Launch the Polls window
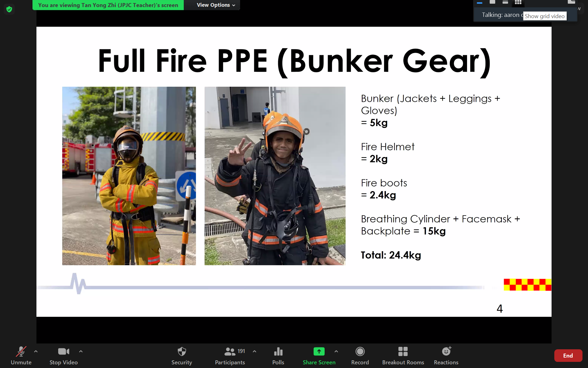Image resolution: width=588 pixels, height=368 pixels. [278, 355]
